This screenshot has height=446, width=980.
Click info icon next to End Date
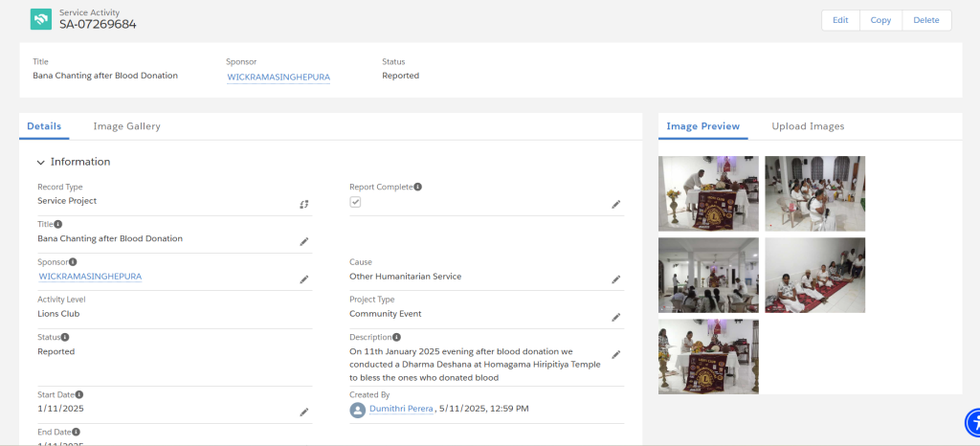click(x=77, y=432)
